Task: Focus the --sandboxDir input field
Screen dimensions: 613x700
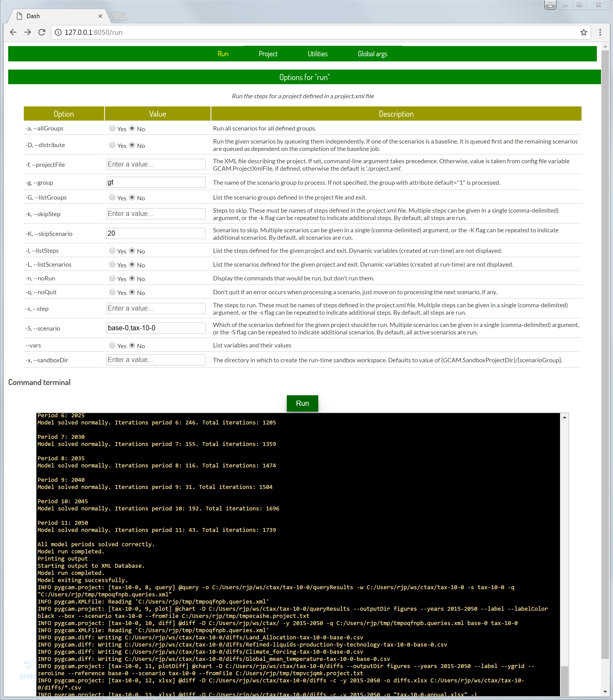Action: (156, 360)
